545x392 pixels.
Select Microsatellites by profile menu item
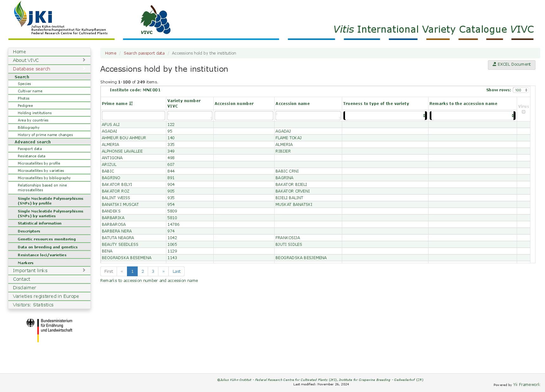point(39,163)
